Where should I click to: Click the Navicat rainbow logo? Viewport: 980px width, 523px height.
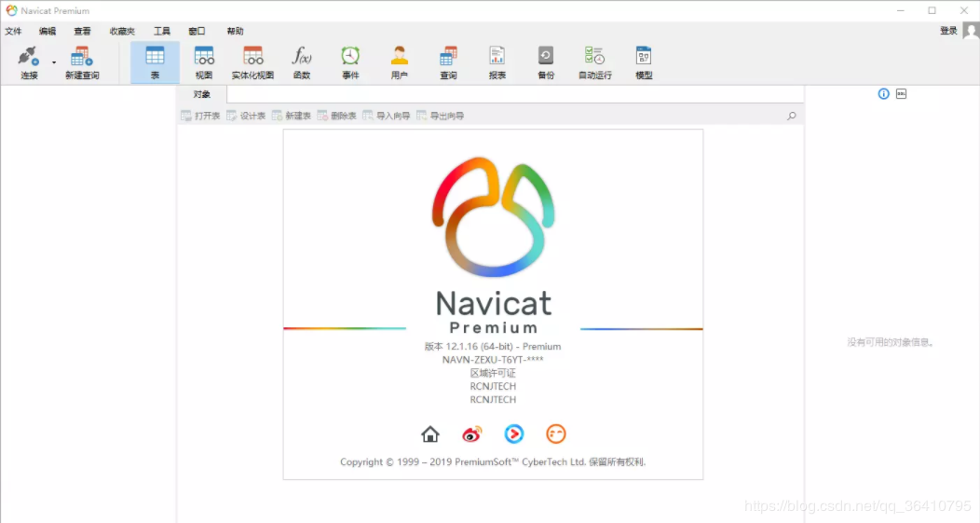(x=493, y=216)
